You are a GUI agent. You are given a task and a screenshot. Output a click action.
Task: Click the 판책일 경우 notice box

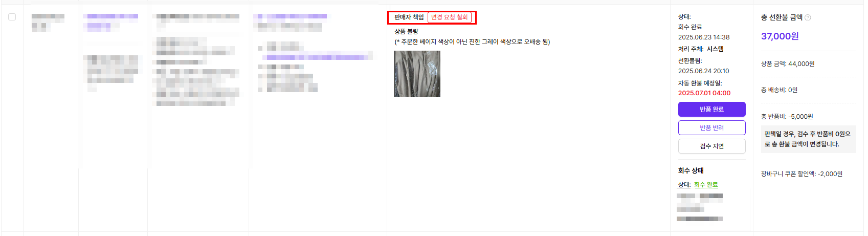808,139
